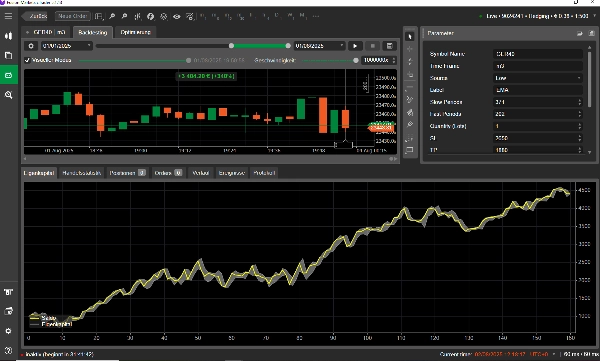Open the Analyze magnifier sidebar icon
The height and width of the screenshot is (361, 600).
pos(8,95)
